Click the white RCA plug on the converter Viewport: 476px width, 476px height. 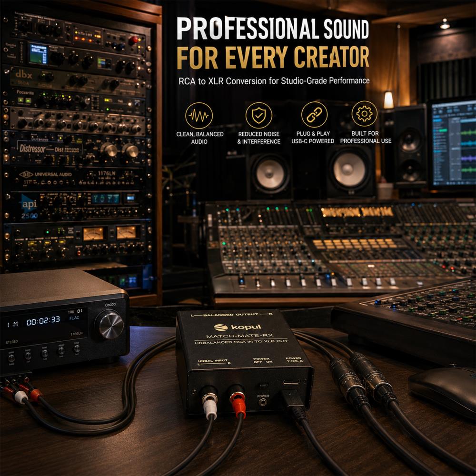(210, 404)
